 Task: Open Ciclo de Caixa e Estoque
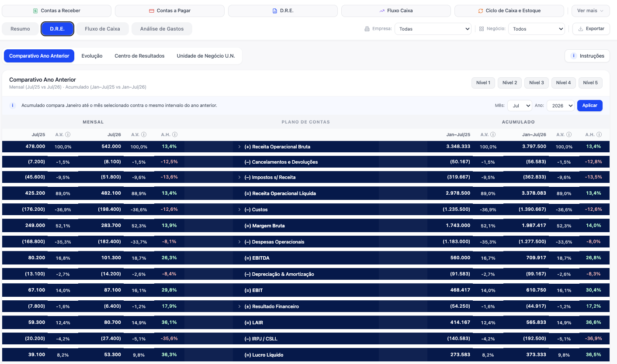click(509, 10)
